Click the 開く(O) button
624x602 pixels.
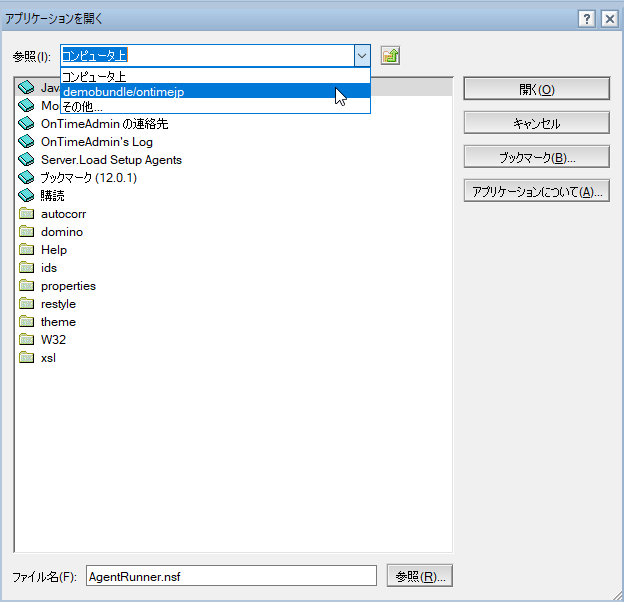(x=536, y=89)
